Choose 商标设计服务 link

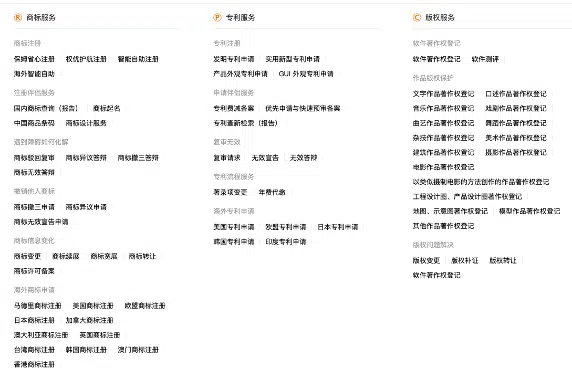point(86,123)
